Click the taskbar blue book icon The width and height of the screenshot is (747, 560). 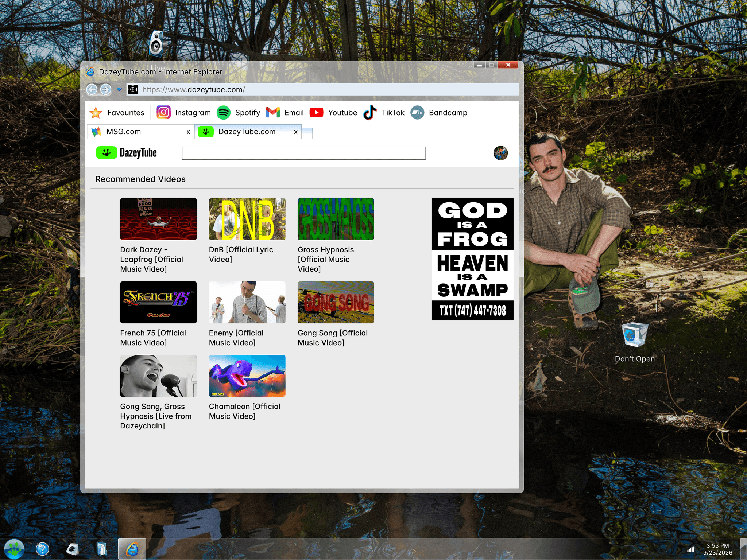point(102,549)
